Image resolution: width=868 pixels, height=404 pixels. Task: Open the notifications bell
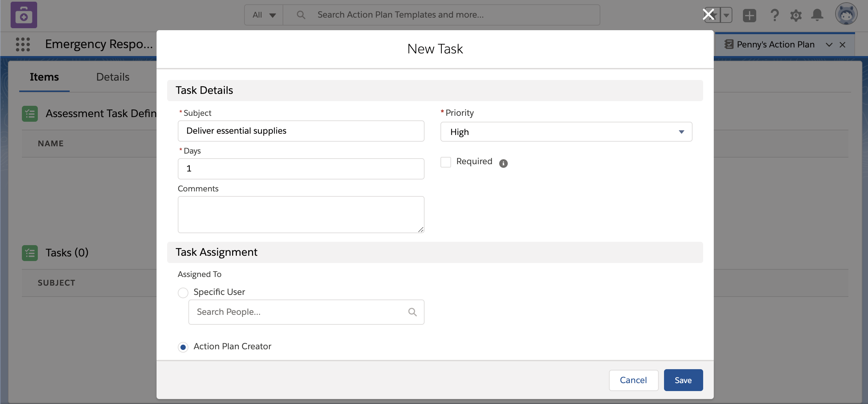coord(817,15)
